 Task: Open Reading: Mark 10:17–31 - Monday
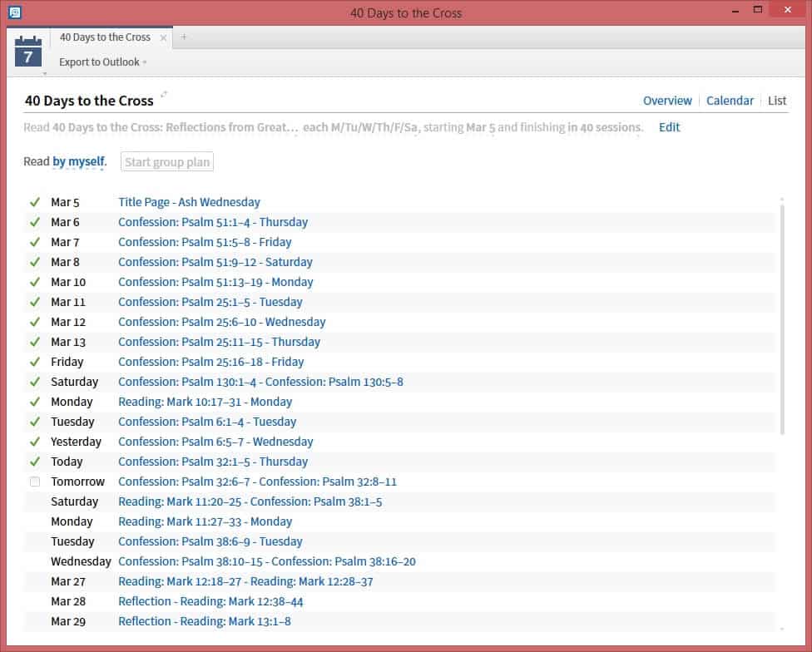point(205,402)
